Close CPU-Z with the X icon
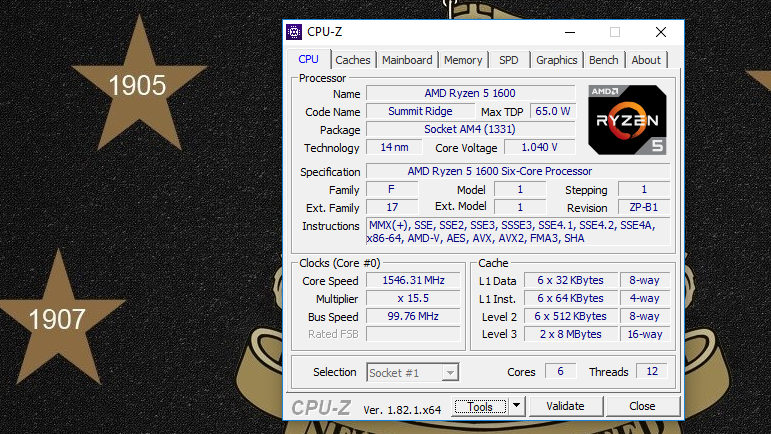This screenshot has width=771, height=434. (661, 32)
